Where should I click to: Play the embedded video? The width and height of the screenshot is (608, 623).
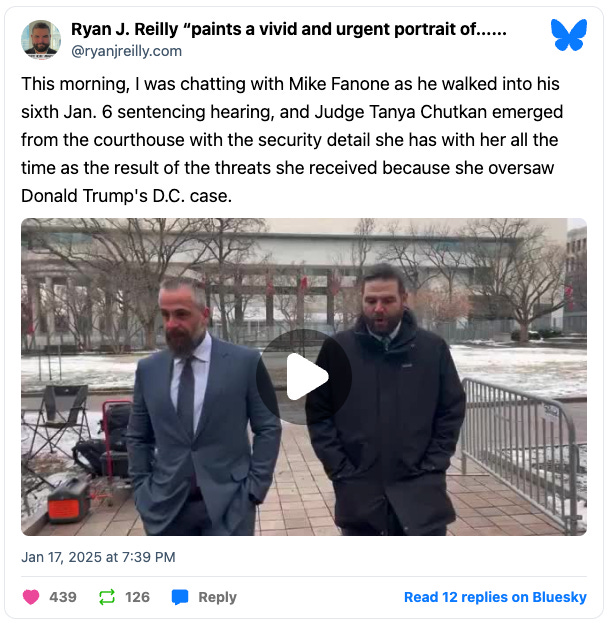(x=304, y=377)
